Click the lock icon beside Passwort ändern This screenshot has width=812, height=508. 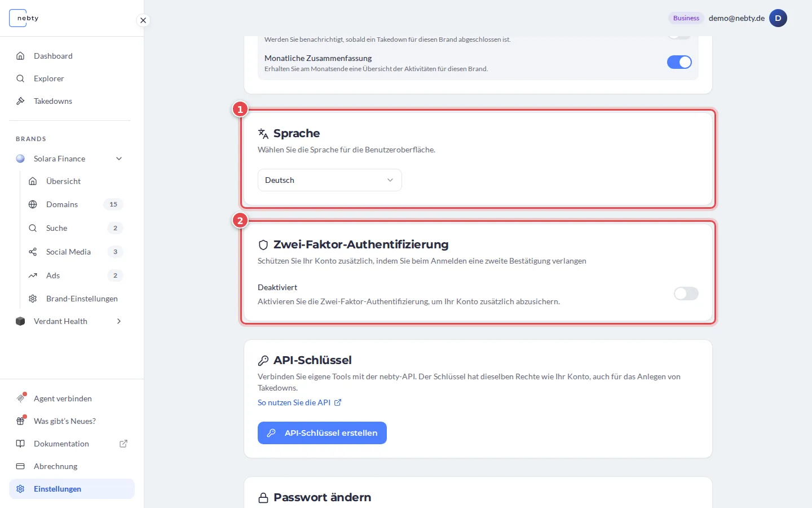(x=263, y=498)
